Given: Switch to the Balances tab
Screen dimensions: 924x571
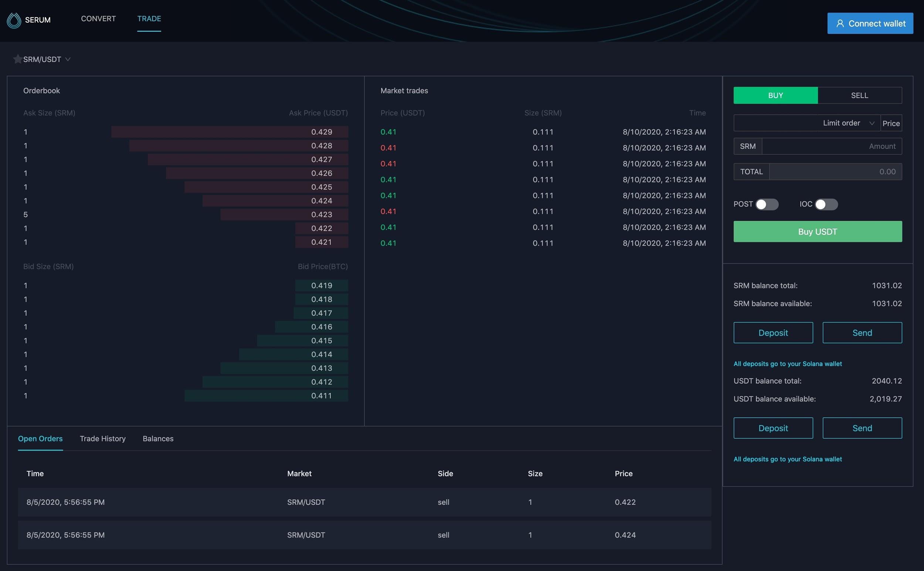Looking at the screenshot, I should (158, 438).
